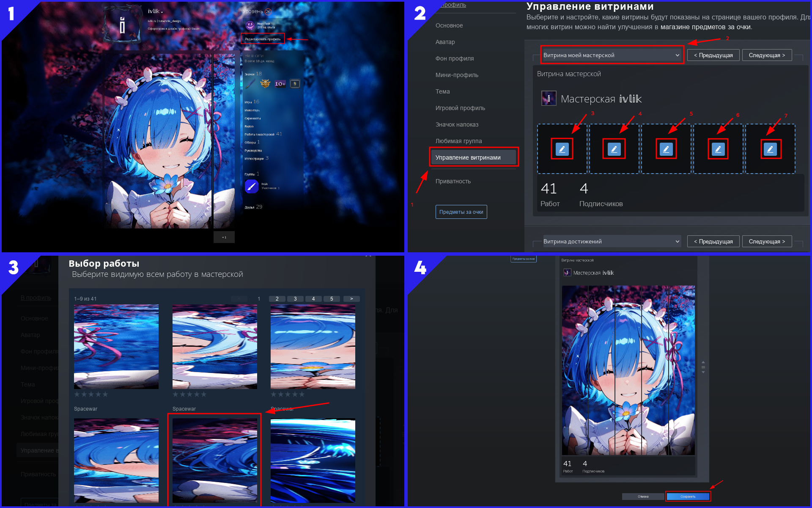Click workshop avatar beside Мастерская ivlik, step 2
Screen dimensions: 812x508
(x=549, y=98)
